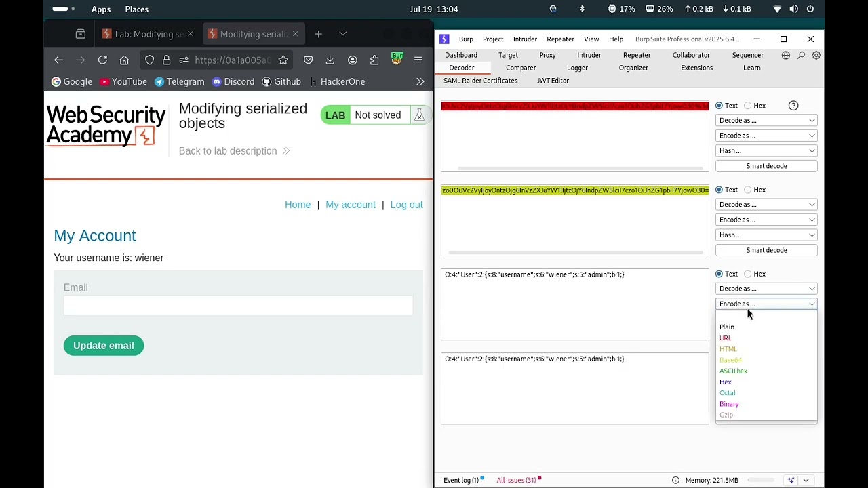Go to Firefox home page icon
The height and width of the screenshot is (488, 868).
coord(124,60)
